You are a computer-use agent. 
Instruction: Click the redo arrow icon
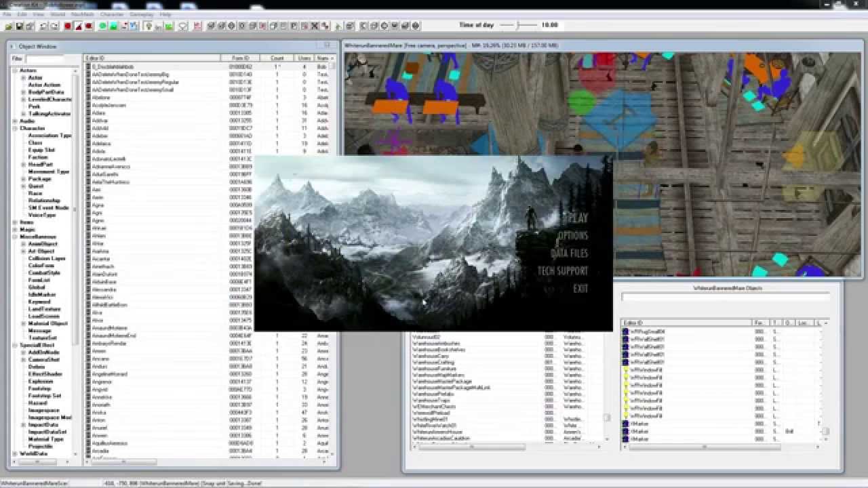(x=54, y=26)
